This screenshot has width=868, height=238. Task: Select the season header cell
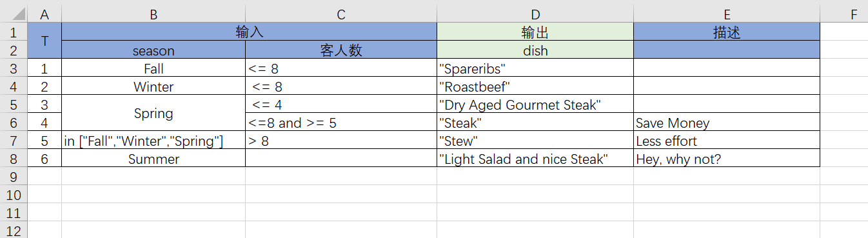pyautogui.click(x=153, y=50)
